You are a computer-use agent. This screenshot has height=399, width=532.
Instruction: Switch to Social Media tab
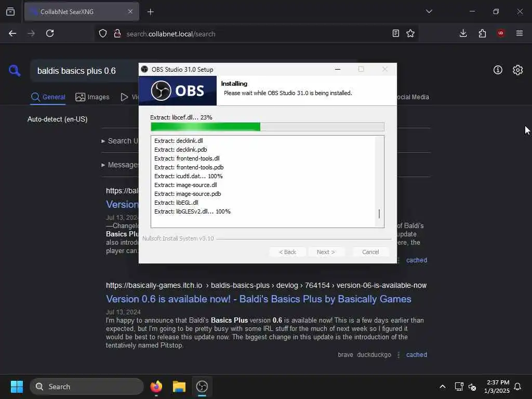pyautogui.click(x=413, y=97)
